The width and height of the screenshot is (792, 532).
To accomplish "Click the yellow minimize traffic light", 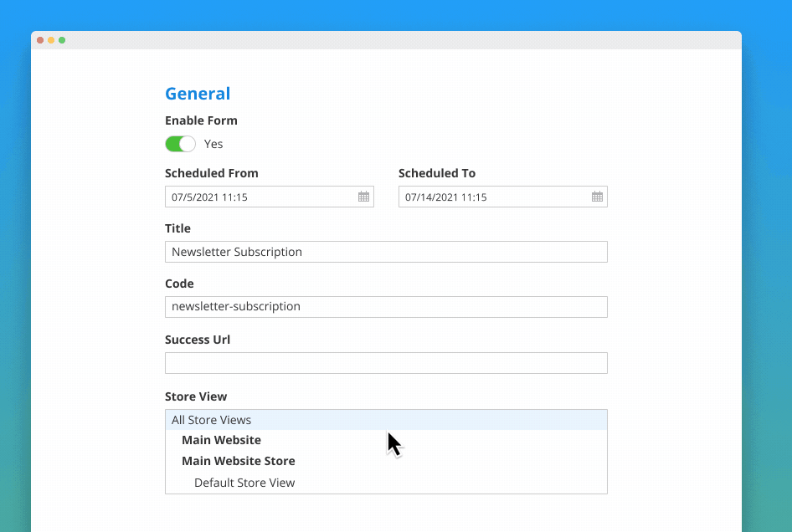I will coord(51,39).
